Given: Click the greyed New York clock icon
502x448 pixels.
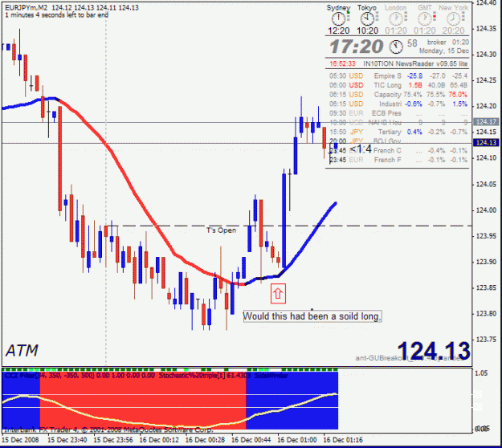Looking at the screenshot, I should 453,19.
